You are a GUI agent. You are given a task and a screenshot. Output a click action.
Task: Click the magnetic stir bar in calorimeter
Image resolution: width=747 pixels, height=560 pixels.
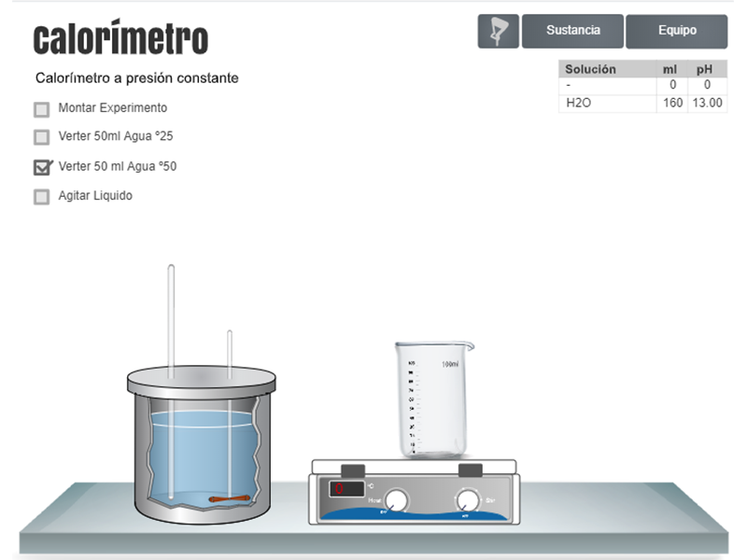pos(230,500)
